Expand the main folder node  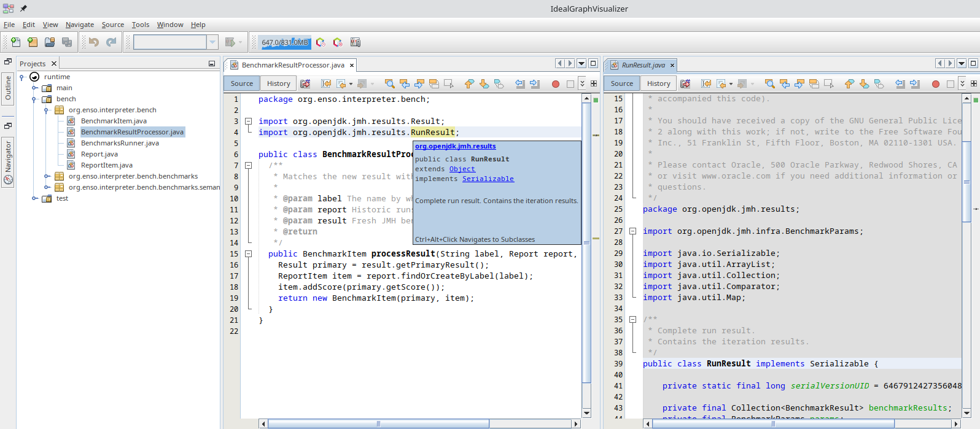[x=35, y=88]
